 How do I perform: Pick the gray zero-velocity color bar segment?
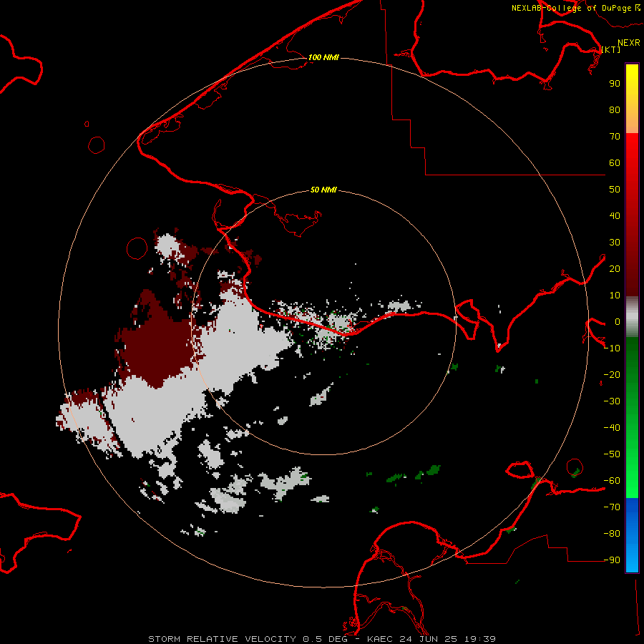(x=632, y=317)
